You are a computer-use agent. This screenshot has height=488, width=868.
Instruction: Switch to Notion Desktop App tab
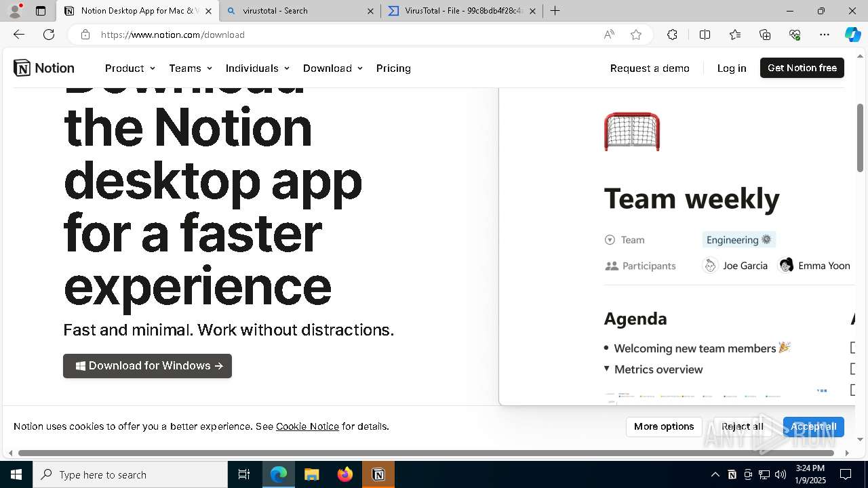[138, 11]
